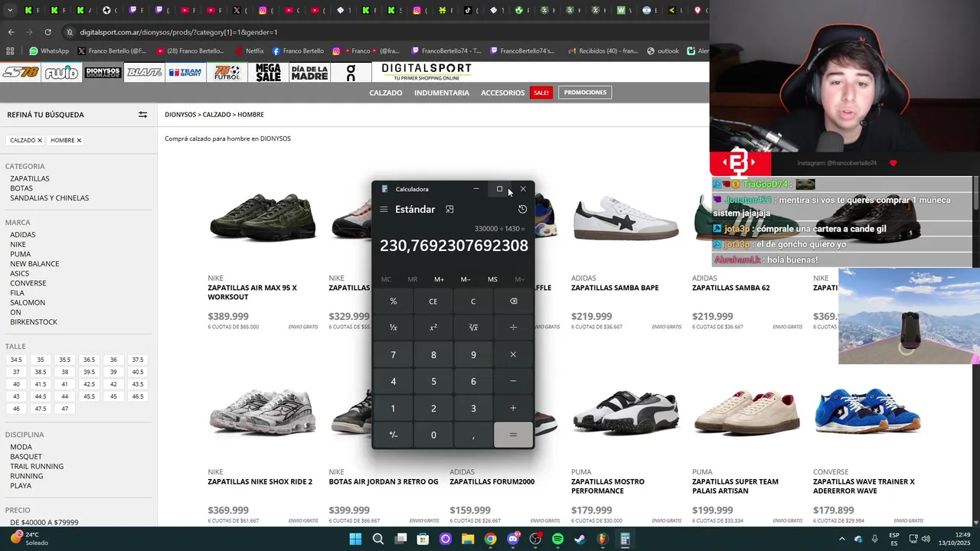
Task: Click the Digital Sport main logo
Action: pyautogui.click(x=426, y=72)
